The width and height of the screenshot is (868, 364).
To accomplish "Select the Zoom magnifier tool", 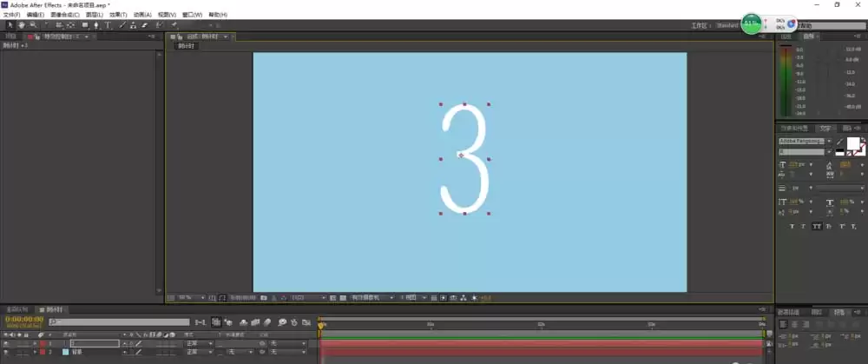I will click(33, 25).
